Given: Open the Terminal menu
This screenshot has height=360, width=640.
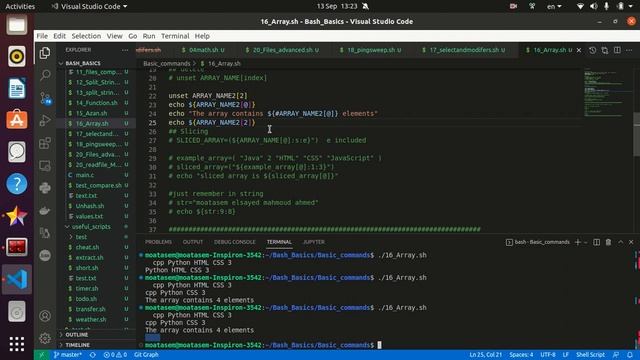Looking at the screenshot, I should 175,36.
